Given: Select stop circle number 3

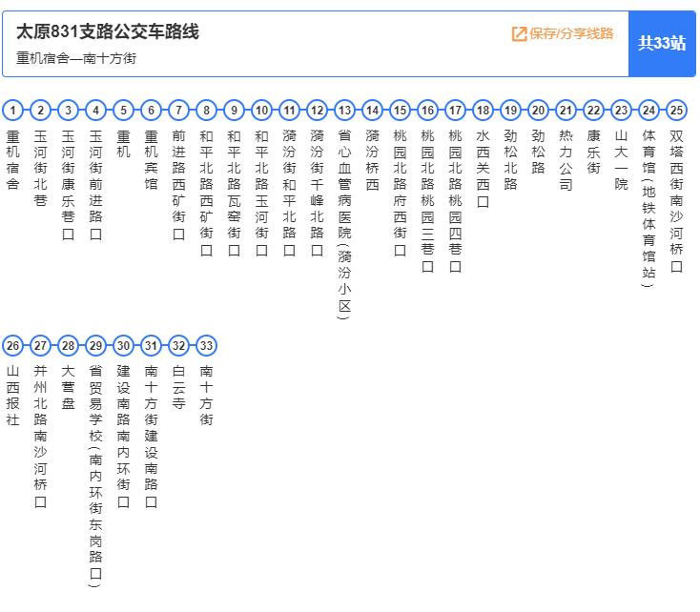Looking at the screenshot, I should [x=69, y=111].
